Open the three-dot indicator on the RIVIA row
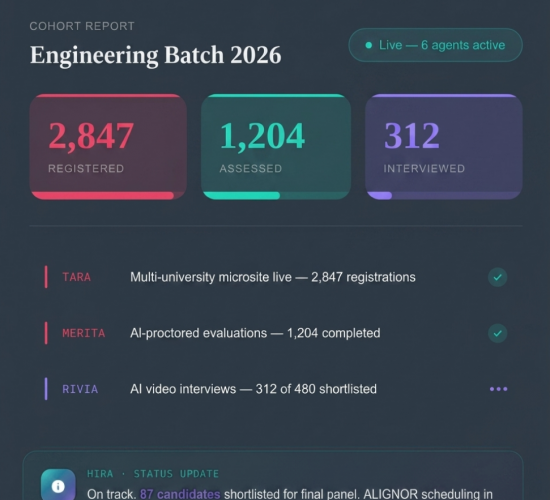The height and width of the screenshot is (500, 550). pyautogui.click(x=498, y=389)
